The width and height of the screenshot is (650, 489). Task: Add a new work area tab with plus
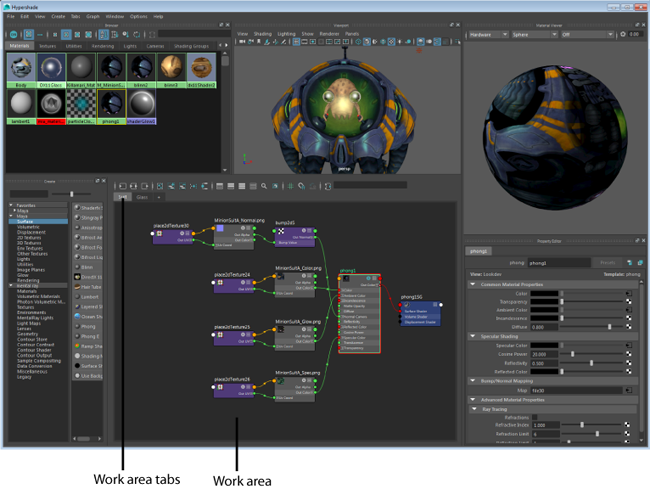[159, 197]
